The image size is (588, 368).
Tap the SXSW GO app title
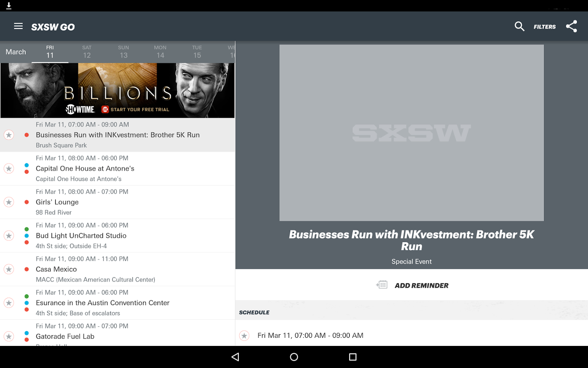point(53,27)
